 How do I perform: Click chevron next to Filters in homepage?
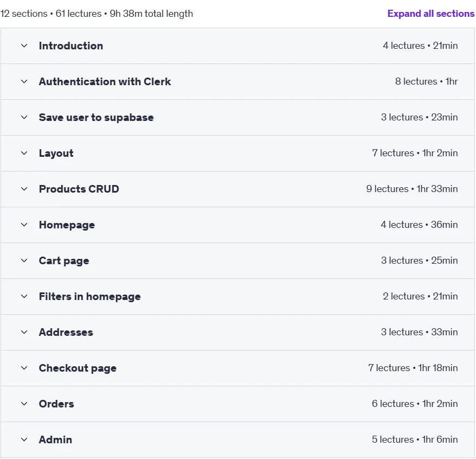point(24,296)
